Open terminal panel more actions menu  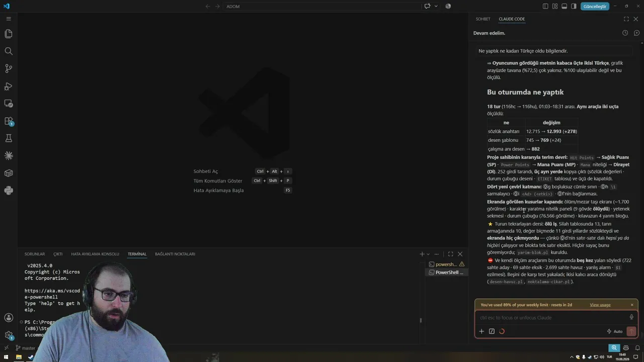(437, 254)
